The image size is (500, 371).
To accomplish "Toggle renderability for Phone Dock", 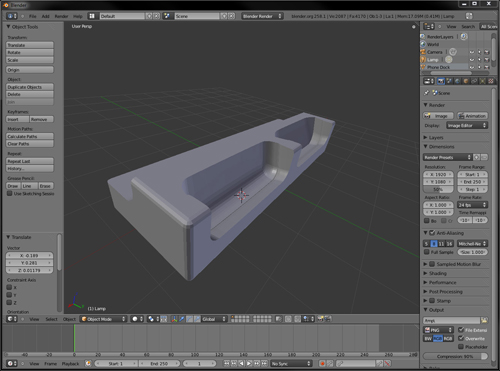I will point(487,67).
